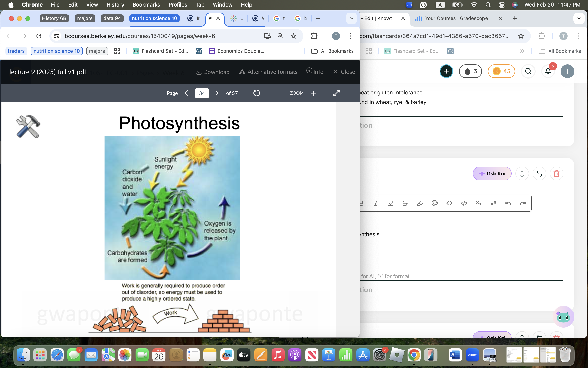588x368 pixels.
Task: Open the traders bookmark group
Action: click(16, 51)
